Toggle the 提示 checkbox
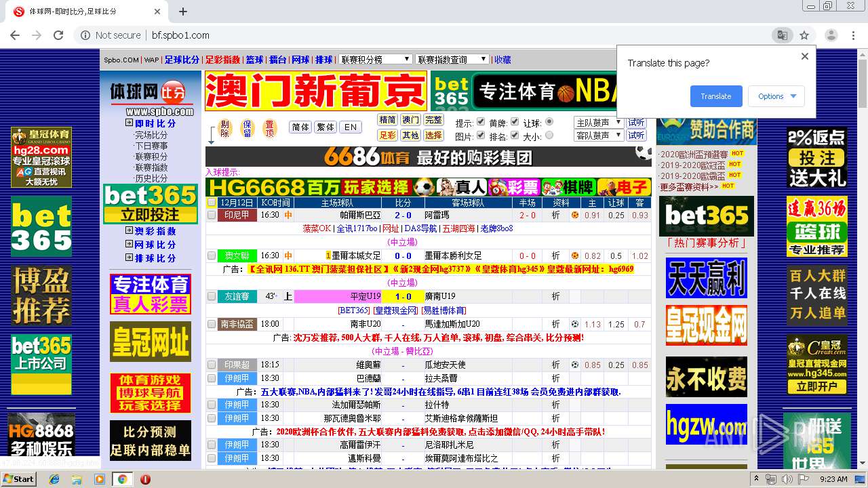 pos(481,122)
